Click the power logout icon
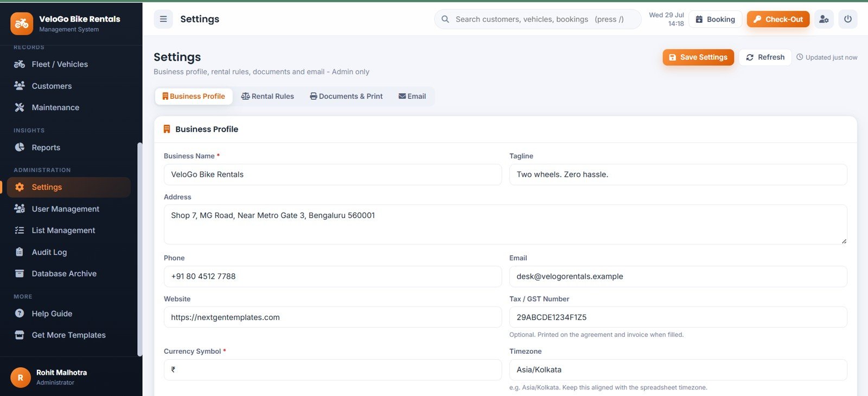 848,19
